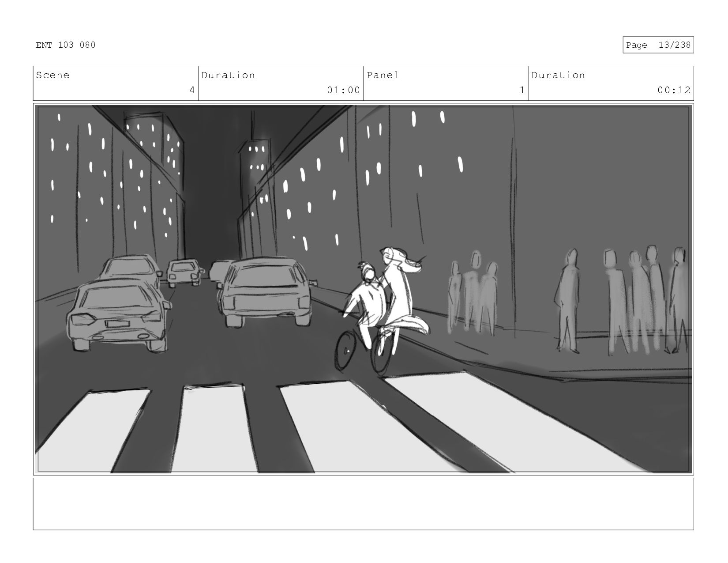The height and width of the screenshot is (563, 728).
Task: Click the panel number 1
Action: (522, 91)
